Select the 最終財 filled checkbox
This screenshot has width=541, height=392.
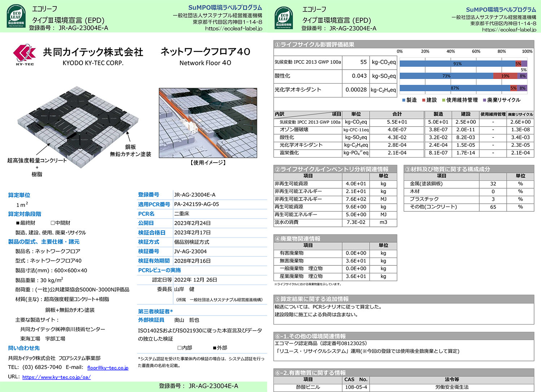coord(18,223)
